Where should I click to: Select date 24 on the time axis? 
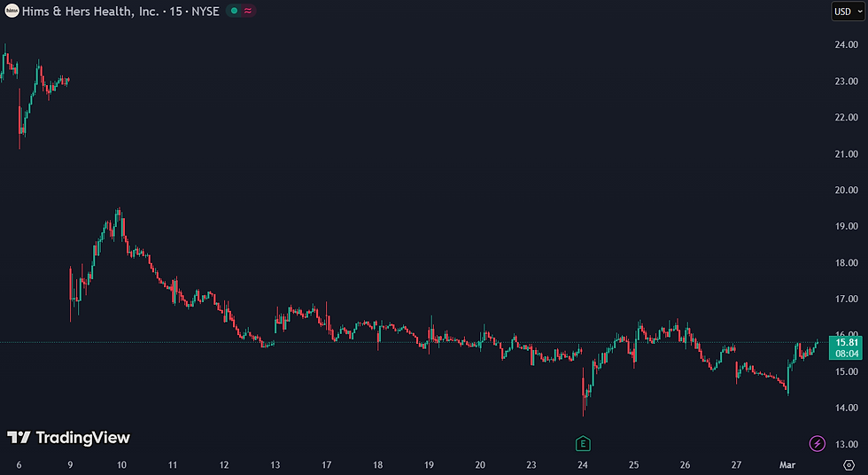pos(583,465)
